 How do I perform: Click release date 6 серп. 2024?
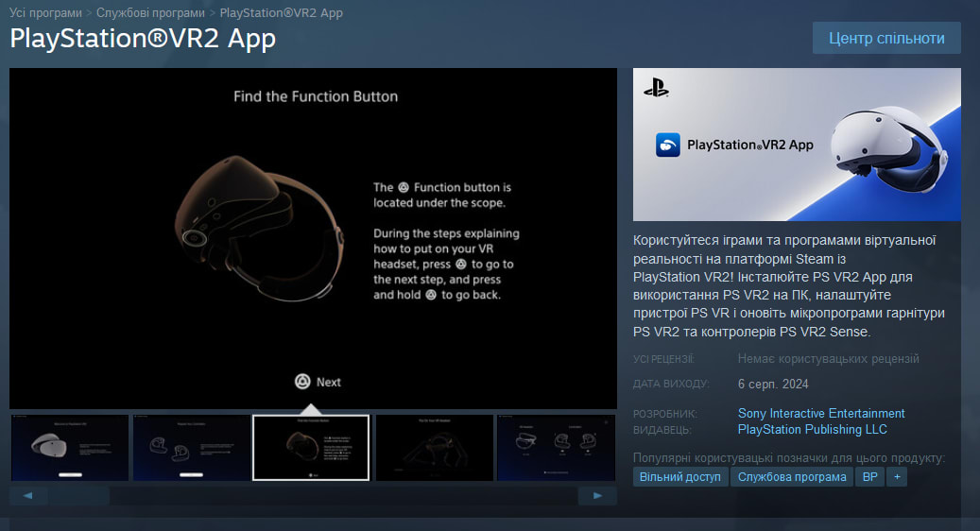[x=773, y=384]
